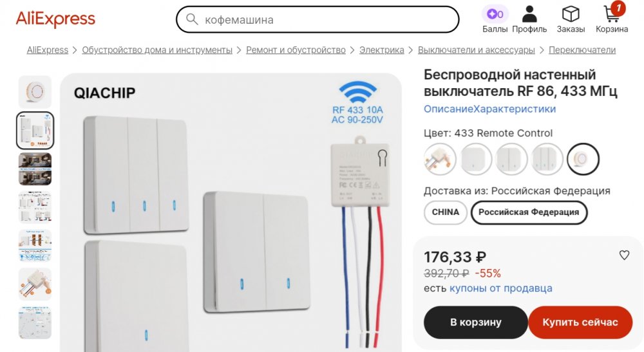Select the first relay module color variant
Image resolution: width=644 pixels, height=352 pixels.
(x=440, y=159)
